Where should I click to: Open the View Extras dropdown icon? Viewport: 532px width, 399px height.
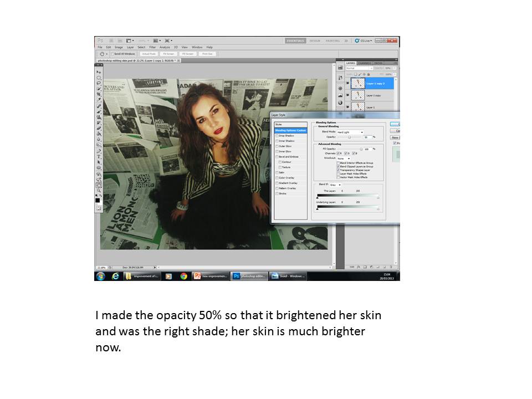click(x=130, y=40)
